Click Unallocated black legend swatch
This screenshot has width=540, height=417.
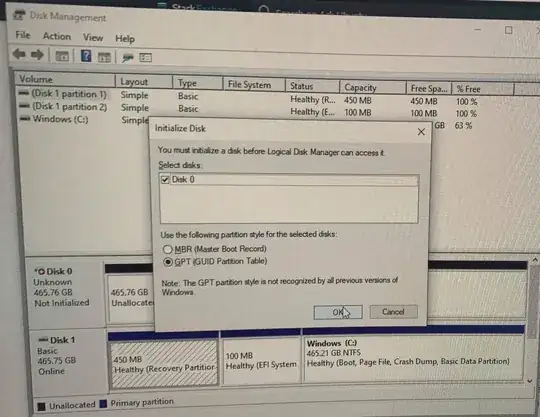click(42, 406)
